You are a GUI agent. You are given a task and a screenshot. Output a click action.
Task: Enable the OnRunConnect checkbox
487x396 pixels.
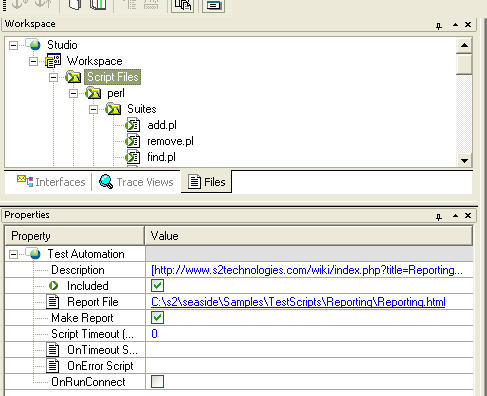157,382
